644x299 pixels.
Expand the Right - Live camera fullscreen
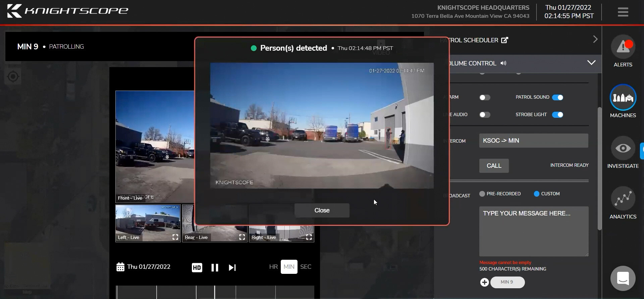309,237
